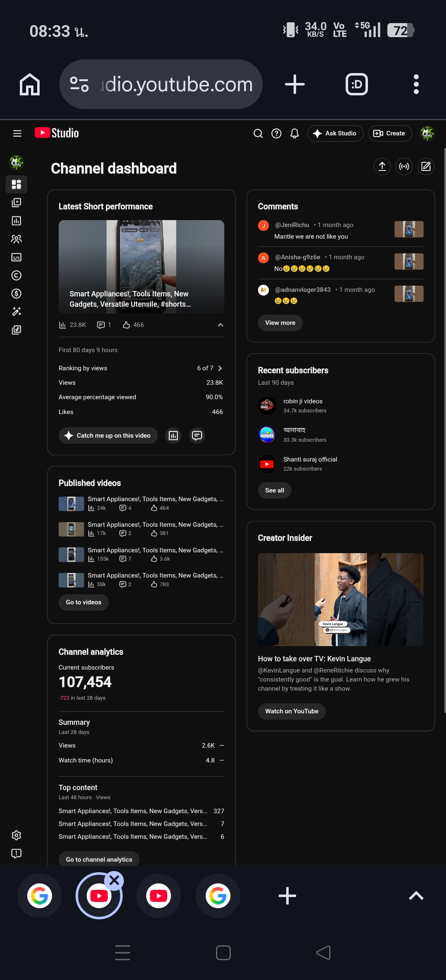The width and height of the screenshot is (446, 980).
Task: Open the browser tab switcher icon
Action: click(357, 84)
